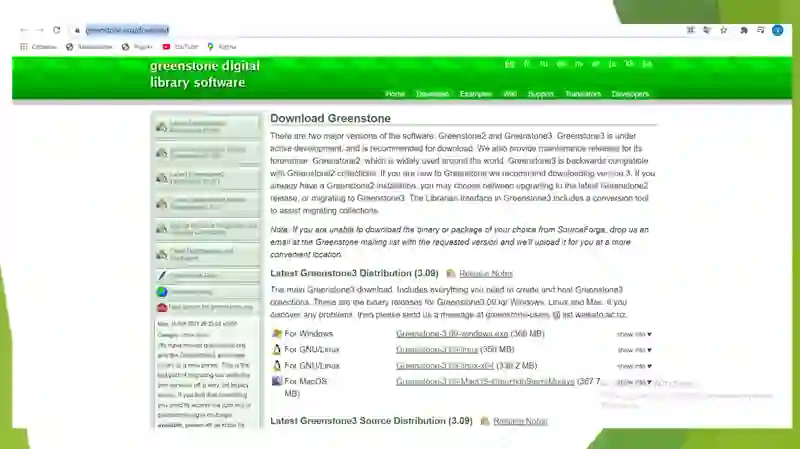800x449 pixels.
Task: Open the maps pin bookmark
Action: point(221,46)
